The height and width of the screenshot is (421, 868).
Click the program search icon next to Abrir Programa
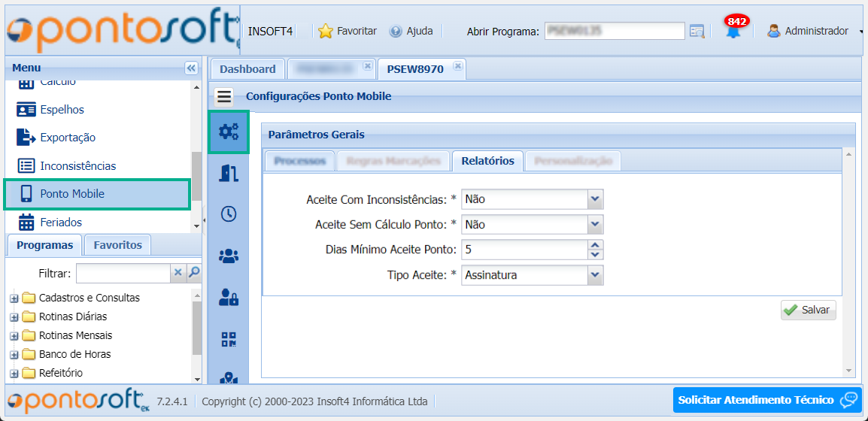[x=697, y=31]
